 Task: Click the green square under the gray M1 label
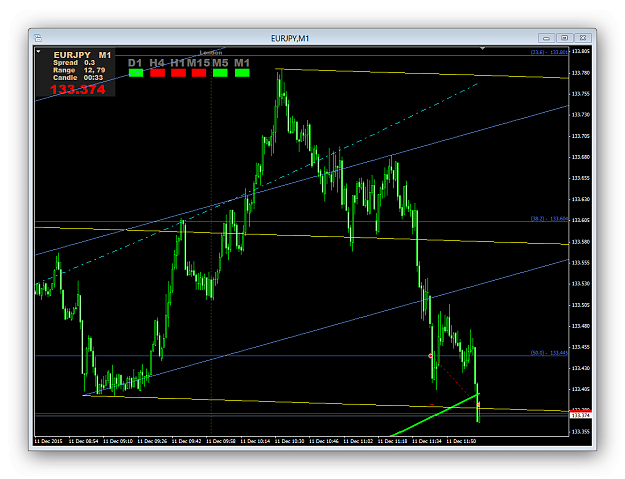(242, 73)
